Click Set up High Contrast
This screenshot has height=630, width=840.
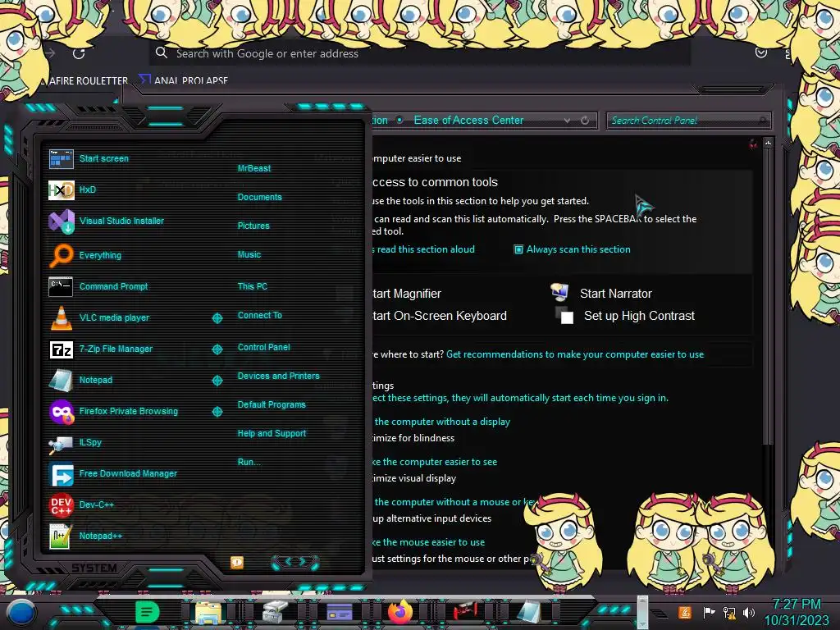[639, 316]
